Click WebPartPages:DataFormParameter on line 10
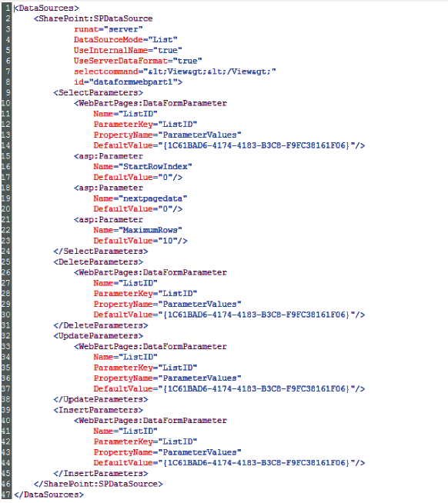This screenshot has height=503, width=448. tap(150, 103)
